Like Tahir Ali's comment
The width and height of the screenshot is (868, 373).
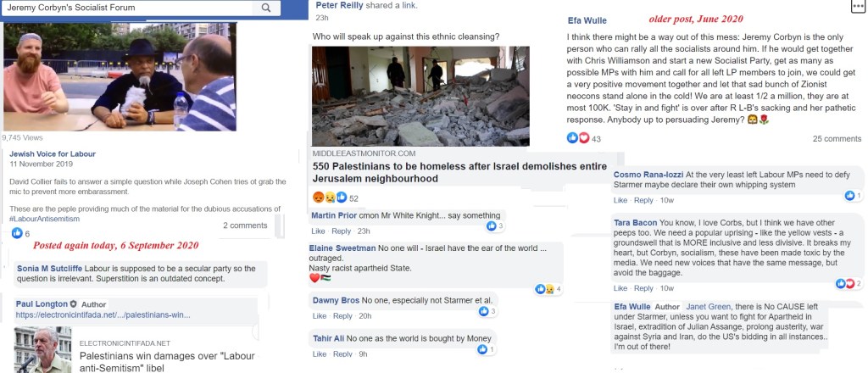pos(319,354)
